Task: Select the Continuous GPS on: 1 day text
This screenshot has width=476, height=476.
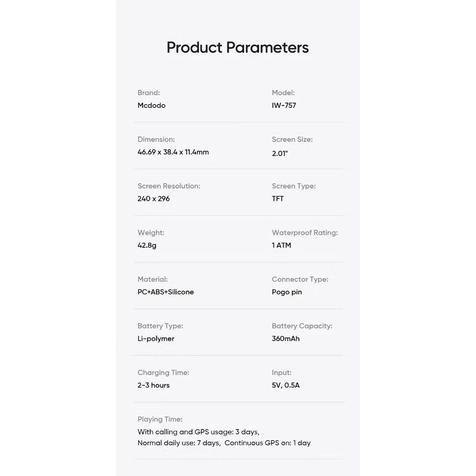Action: 267,443
